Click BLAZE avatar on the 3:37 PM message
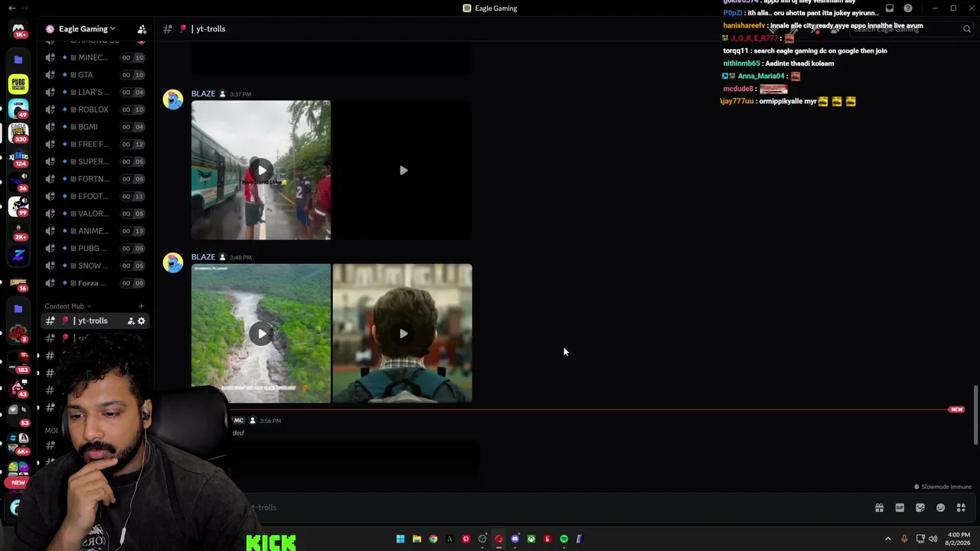The width and height of the screenshot is (980, 551). (173, 99)
